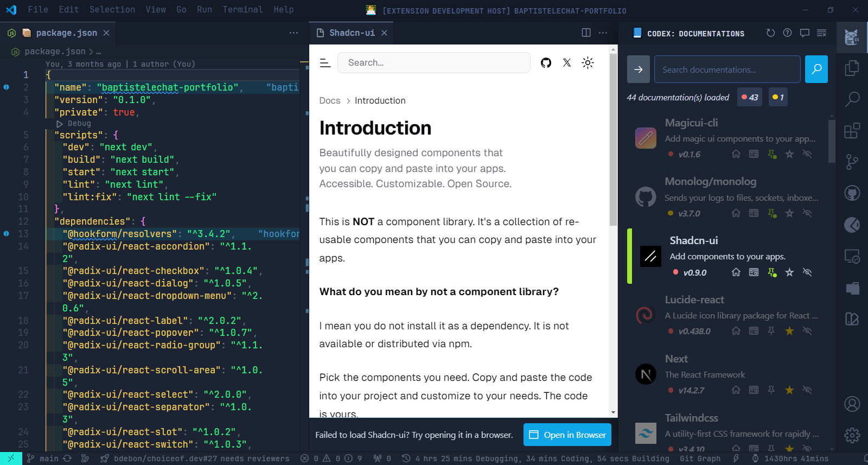Image resolution: width=868 pixels, height=465 pixels.
Task: Switch to the package.json tab
Action: point(58,33)
